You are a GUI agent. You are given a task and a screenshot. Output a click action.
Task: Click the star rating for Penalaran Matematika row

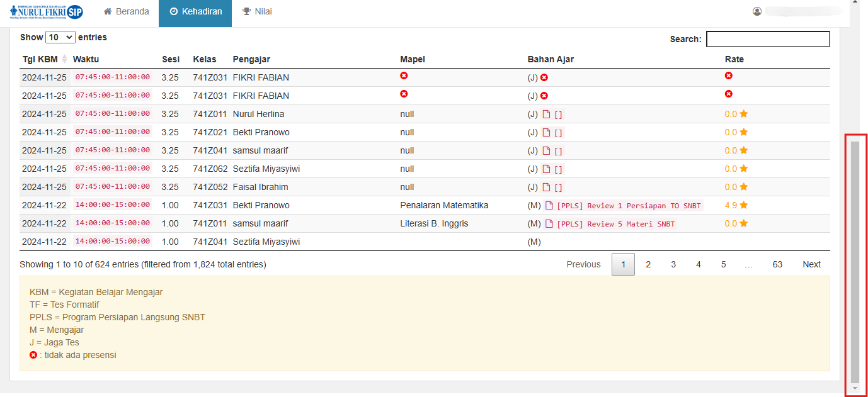click(x=743, y=205)
